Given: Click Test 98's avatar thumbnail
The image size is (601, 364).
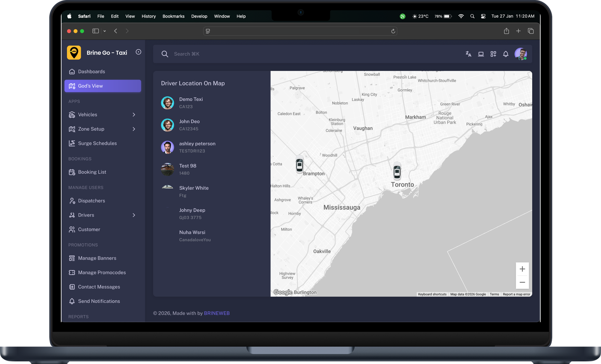Looking at the screenshot, I should [x=168, y=169].
